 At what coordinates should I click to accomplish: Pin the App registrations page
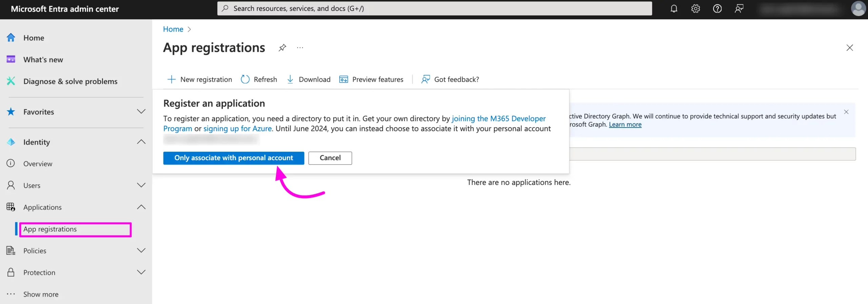tap(282, 47)
